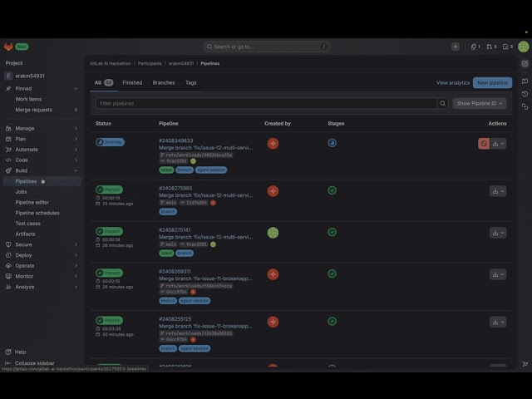Click running stage icon for pipeline #2408349833
The height and width of the screenshot is (399, 532).
click(332, 143)
